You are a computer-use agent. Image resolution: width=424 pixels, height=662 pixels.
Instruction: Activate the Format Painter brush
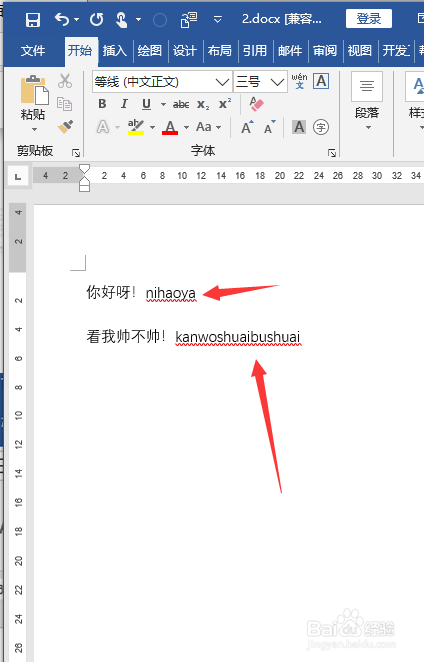[x=65, y=126]
